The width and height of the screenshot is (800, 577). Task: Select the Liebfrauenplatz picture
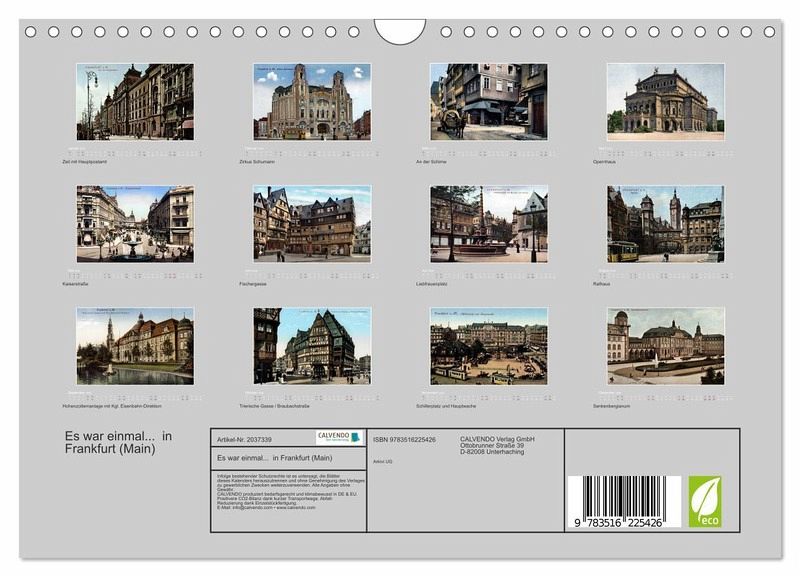488,223
